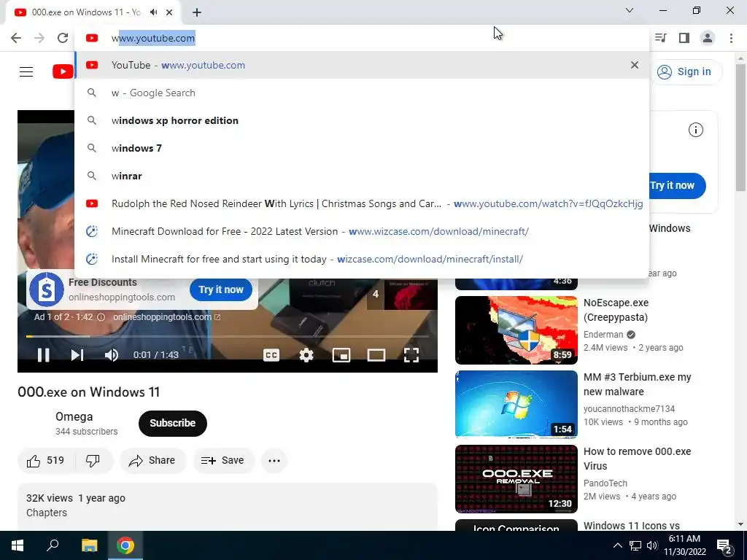Open the NoEscape.exe (Creepypasta) thumbnail

(x=516, y=330)
